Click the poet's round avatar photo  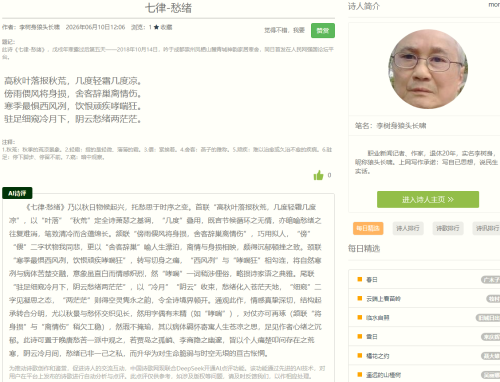pos(428,69)
